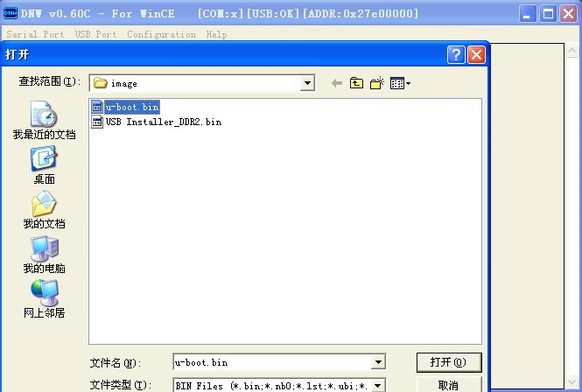Open the view menu icon dropdown
This screenshot has height=392, width=582.
400,83
